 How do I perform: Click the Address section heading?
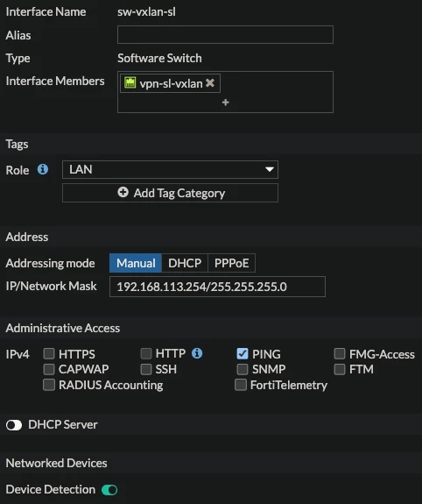tap(27, 237)
